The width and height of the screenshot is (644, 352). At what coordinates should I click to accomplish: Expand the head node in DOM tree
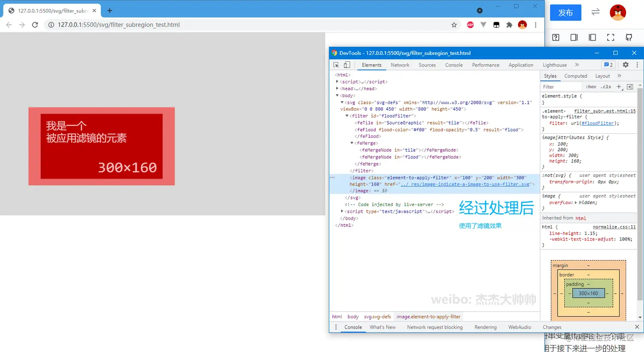click(337, 89)
